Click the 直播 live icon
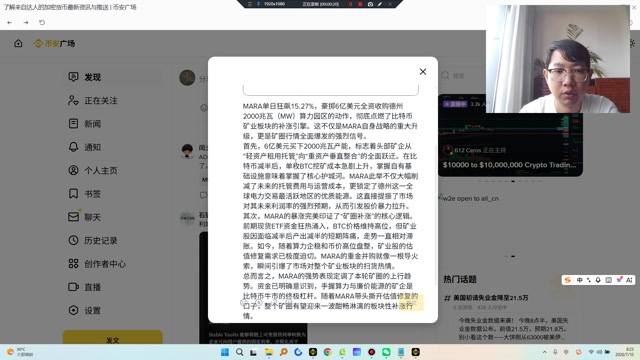Image resolution: width=640 pixels, height=360 pixels. (x=73, y=287)
